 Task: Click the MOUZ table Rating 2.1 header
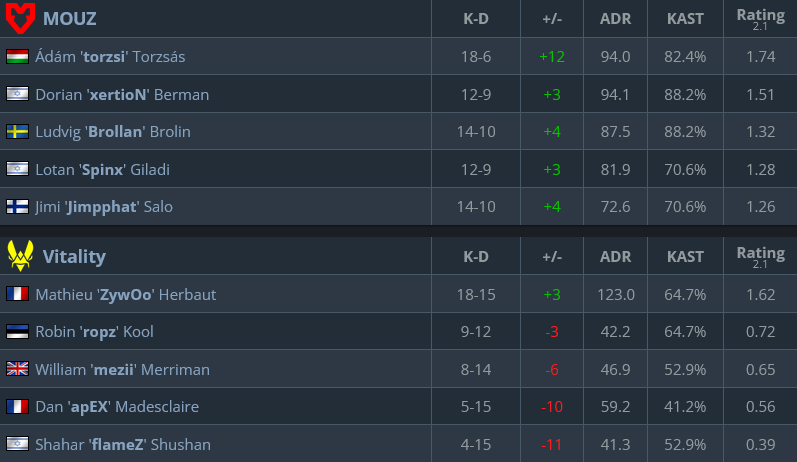pos(760,19)
